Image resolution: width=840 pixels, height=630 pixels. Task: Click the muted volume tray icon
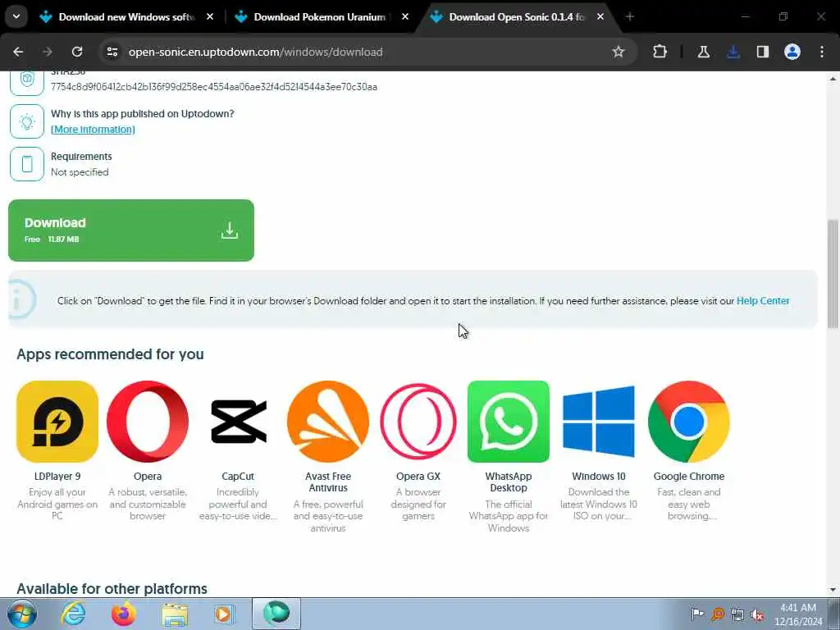pos(757,614)
